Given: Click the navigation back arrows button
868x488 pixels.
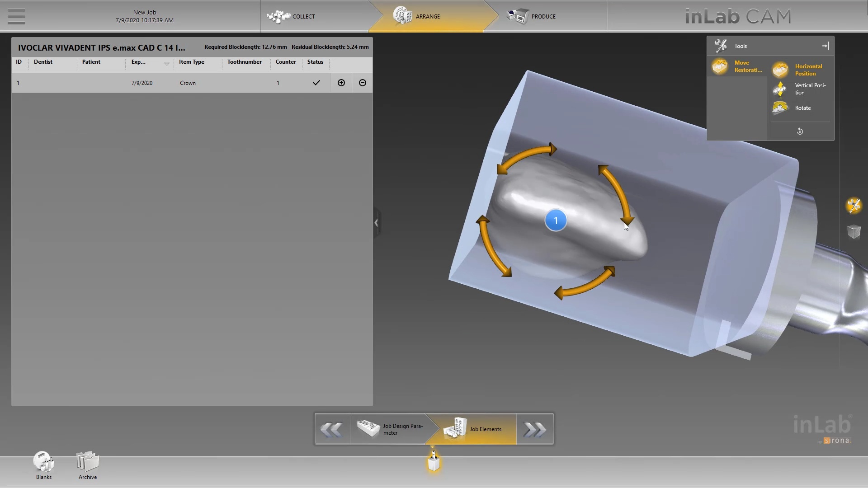Looking at the screenshot, I should [332, 429].
